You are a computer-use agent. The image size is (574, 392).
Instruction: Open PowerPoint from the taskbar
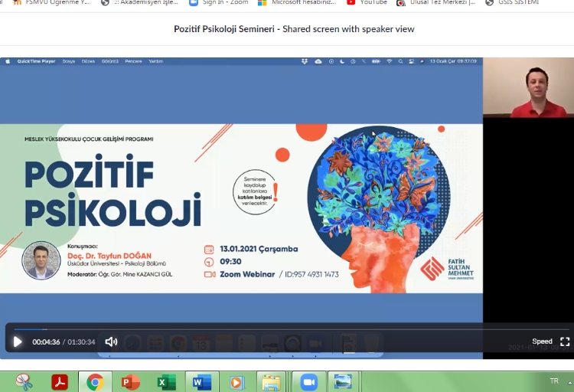(130, 381)
